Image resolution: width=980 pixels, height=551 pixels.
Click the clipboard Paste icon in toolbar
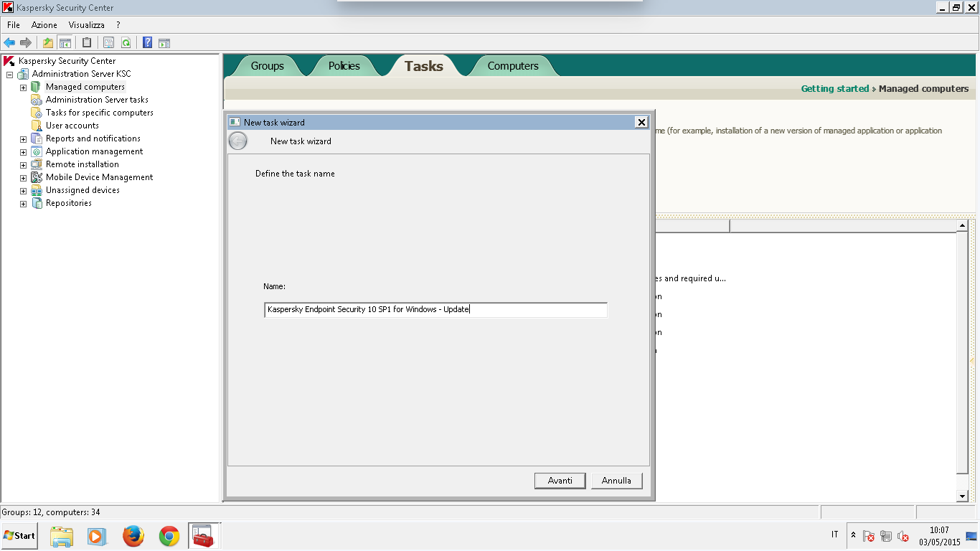click(x=87, y=42)
